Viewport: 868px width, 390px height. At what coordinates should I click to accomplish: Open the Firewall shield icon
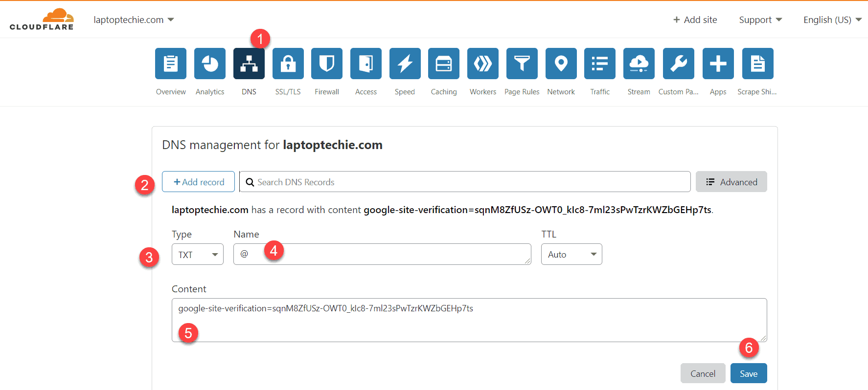(x=327, y=64)
